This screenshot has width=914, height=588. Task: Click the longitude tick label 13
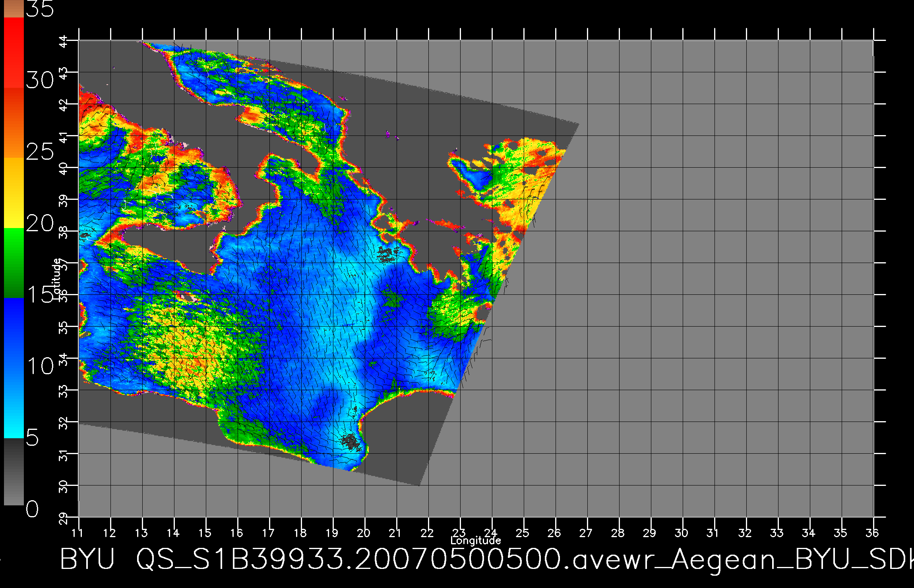[141, 532]
